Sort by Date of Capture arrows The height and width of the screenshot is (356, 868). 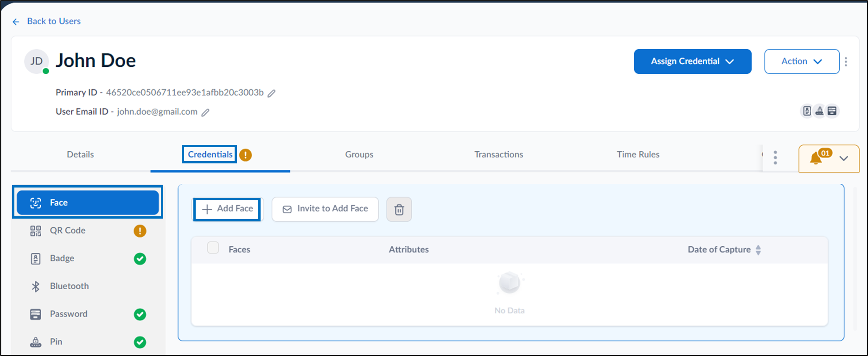pos(758,250)
